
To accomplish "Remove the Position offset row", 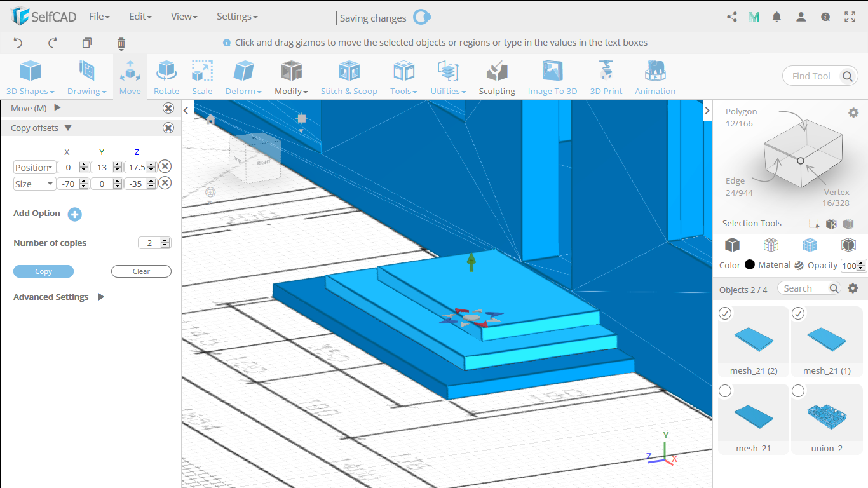I will [165, 166].
